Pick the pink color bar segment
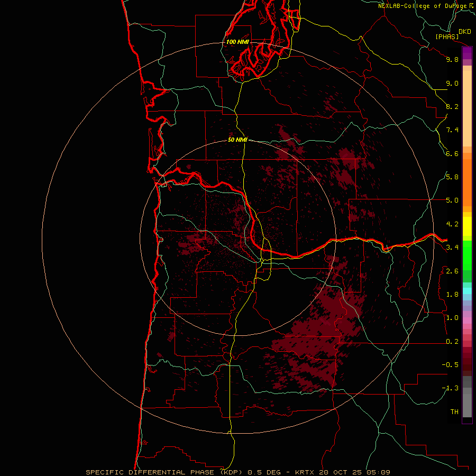 point(467,321)
